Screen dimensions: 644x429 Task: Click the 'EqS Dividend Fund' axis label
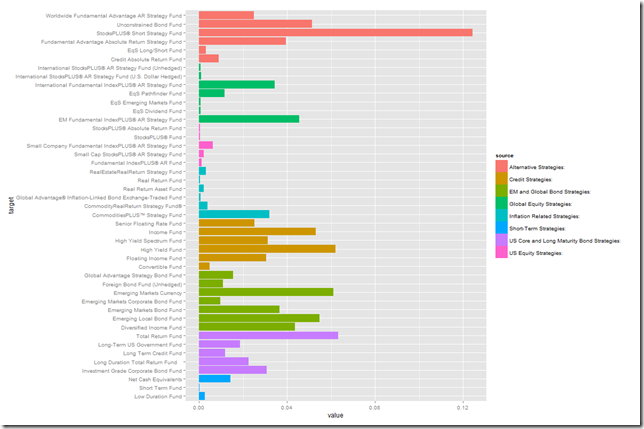(157, 111)
